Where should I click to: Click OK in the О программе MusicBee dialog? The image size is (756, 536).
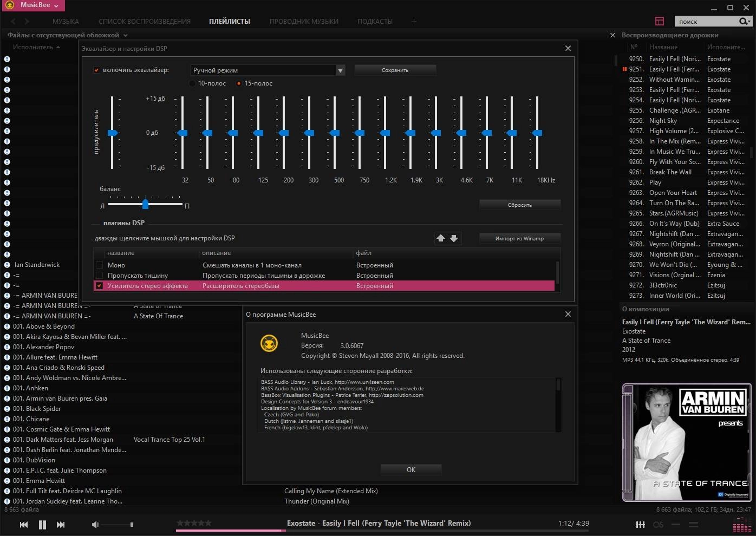411,469
